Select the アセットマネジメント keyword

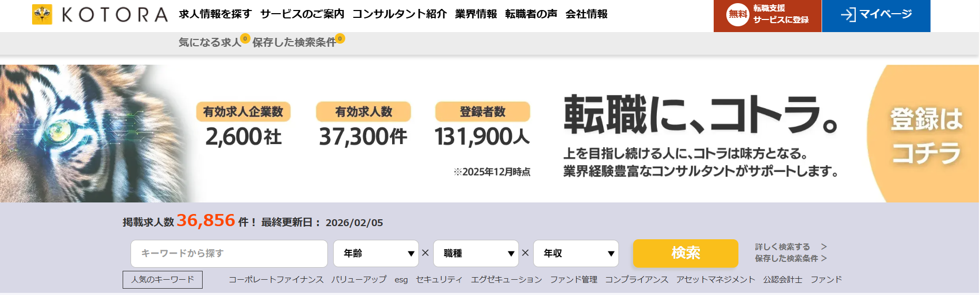pyautogui.click(x=715, y=280)
